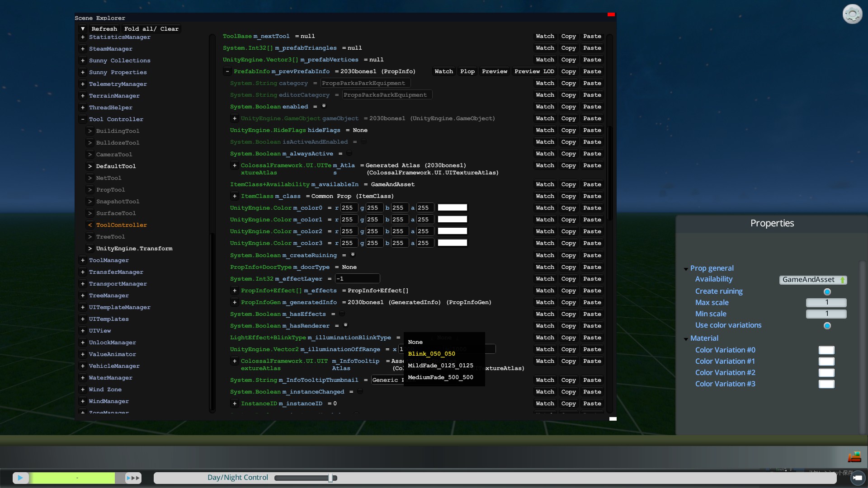The image size is (868, 488).
Task: Click DefaultTool arrow icon in tree
Action: pos(90,166)
